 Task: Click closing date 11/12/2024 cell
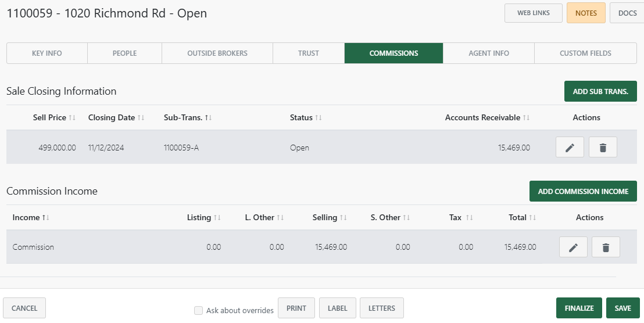[106, 148]
